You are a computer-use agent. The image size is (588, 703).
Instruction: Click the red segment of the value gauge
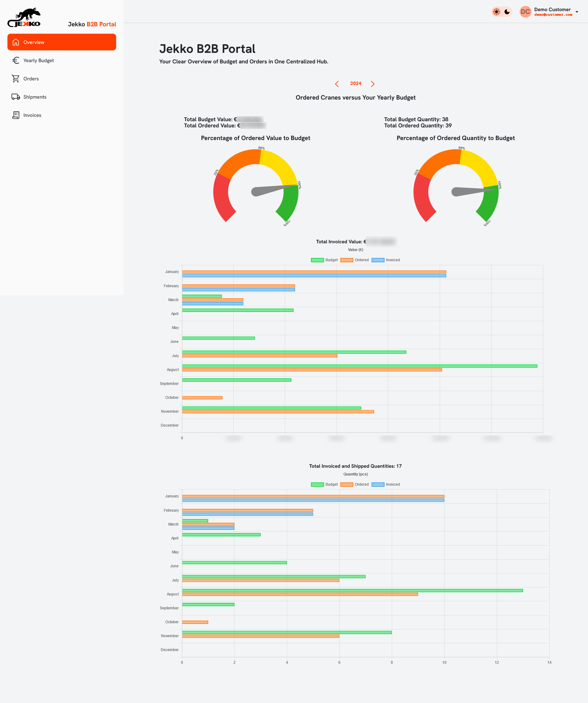(222, 198)
